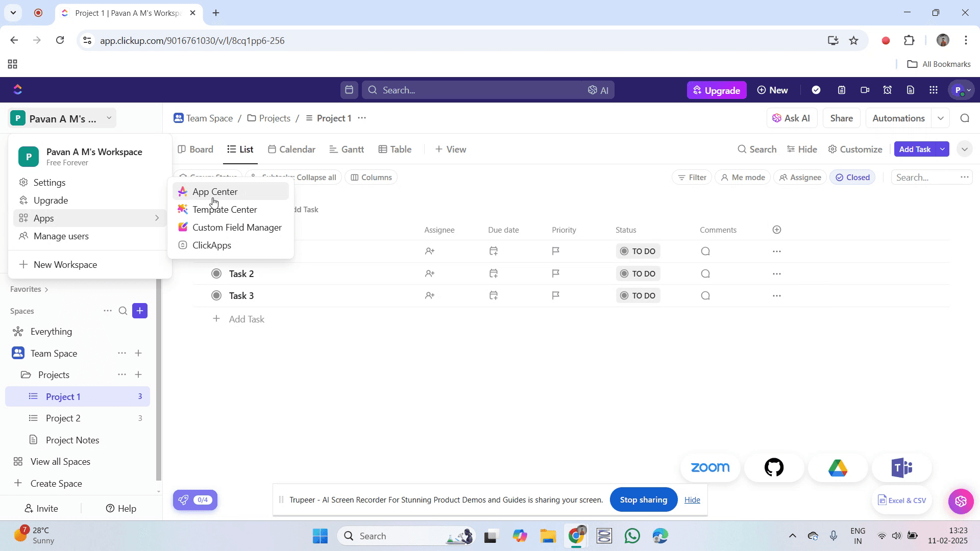Switch to the Gantt view tab
This screenshot has height=551, width=980.
(x=347, y=149)
